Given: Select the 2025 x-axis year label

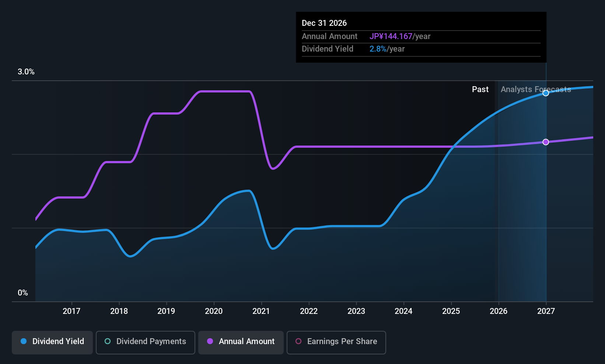Looking at the screenshot, I should [x=451, y=311].
